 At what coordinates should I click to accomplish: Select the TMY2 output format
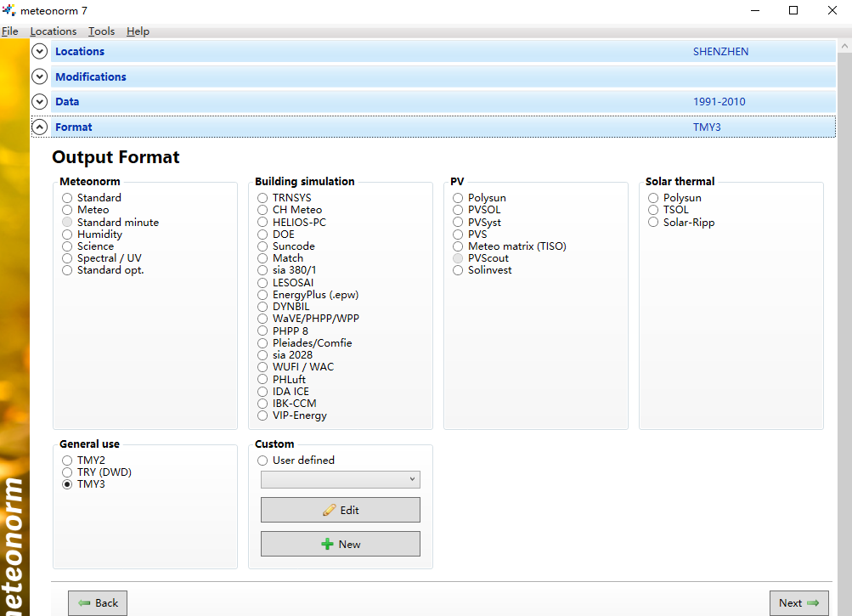click(x=67, y=461)
